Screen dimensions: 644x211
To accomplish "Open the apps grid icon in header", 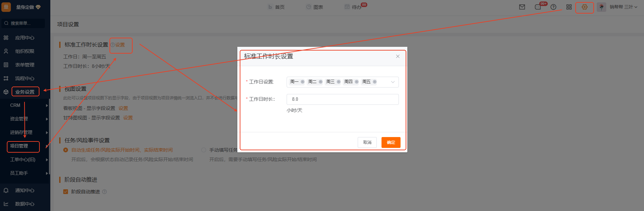I will pyautogui.click(x=569, y=7).
